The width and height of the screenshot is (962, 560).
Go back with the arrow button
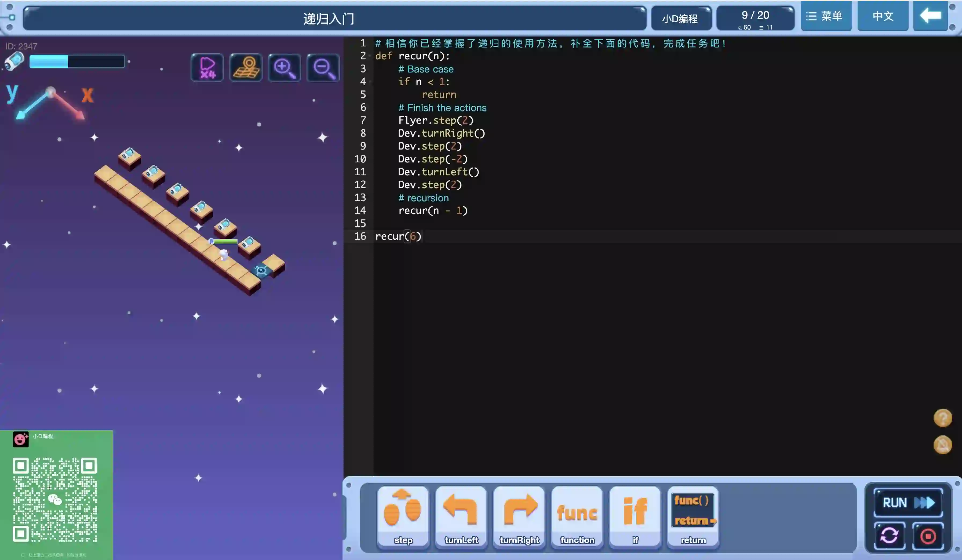930,16
